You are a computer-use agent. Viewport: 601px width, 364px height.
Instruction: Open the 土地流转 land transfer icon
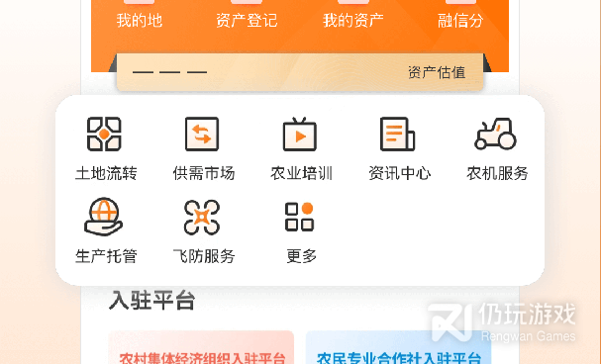click(104, 134)
